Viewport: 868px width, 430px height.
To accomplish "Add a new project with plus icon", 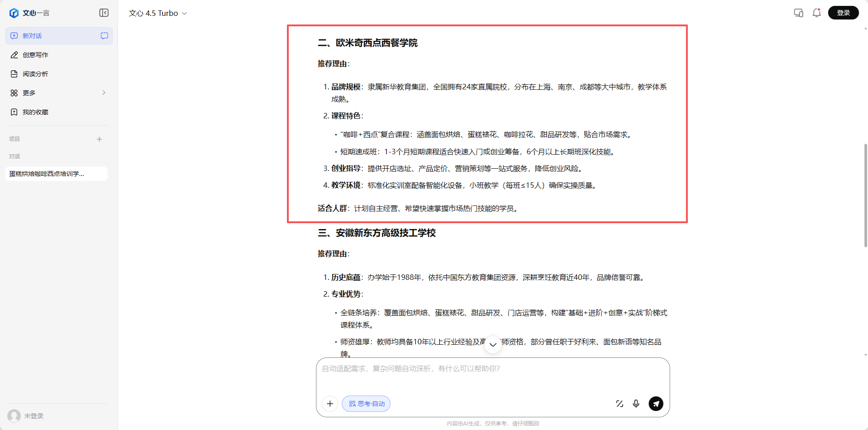I will point(99,139).
